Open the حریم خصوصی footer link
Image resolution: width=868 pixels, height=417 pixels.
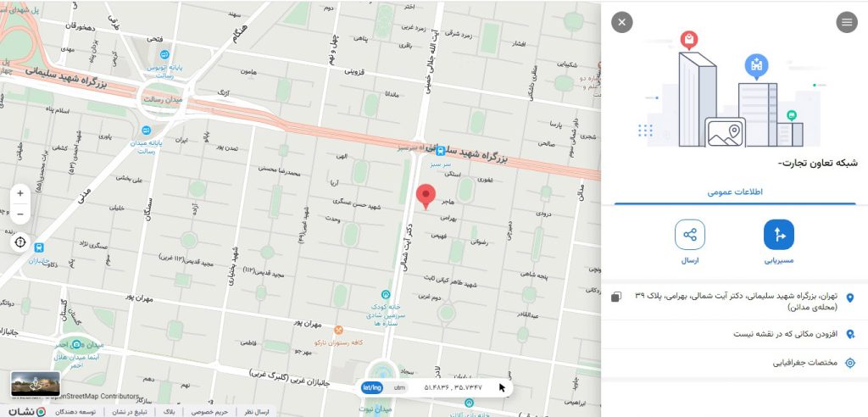[210, 412]
